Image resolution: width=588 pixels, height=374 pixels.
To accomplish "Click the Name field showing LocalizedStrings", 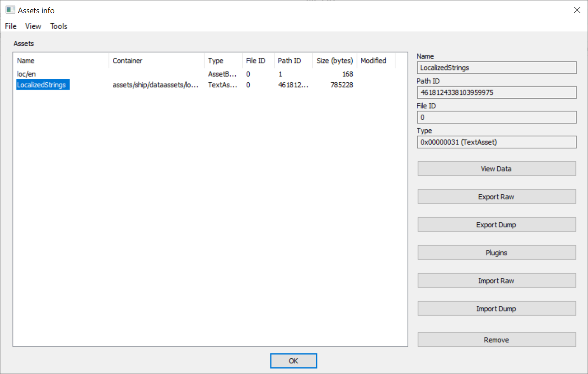I will tap(497, 68).
